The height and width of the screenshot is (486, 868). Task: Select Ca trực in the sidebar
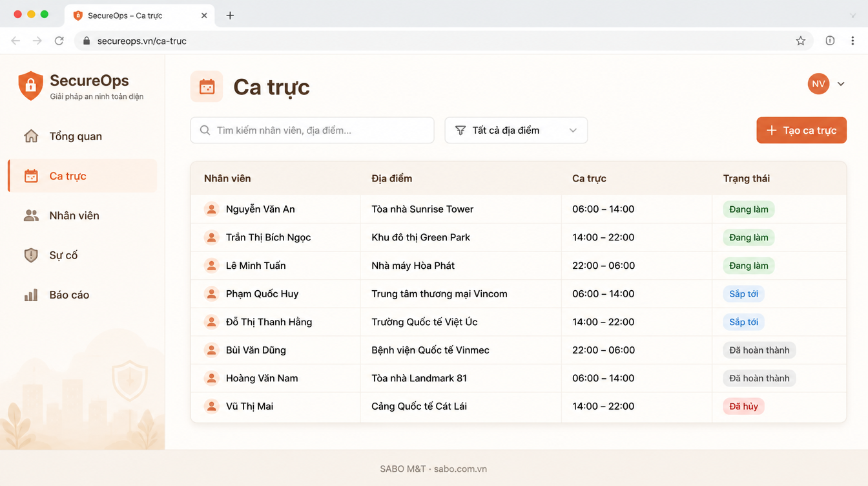(x=82, y=176)
